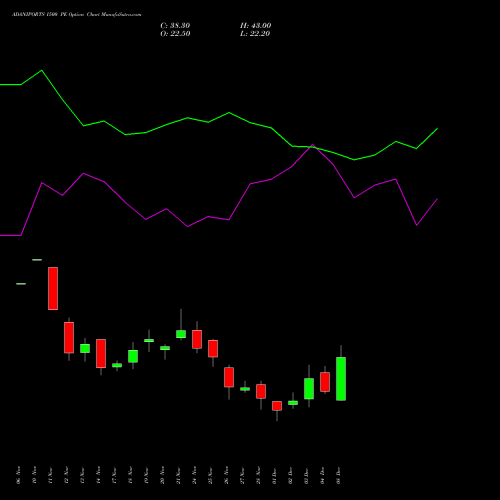500x500 pixels.
Task: Click the 04 Dec date label
Action: [322, 475]
